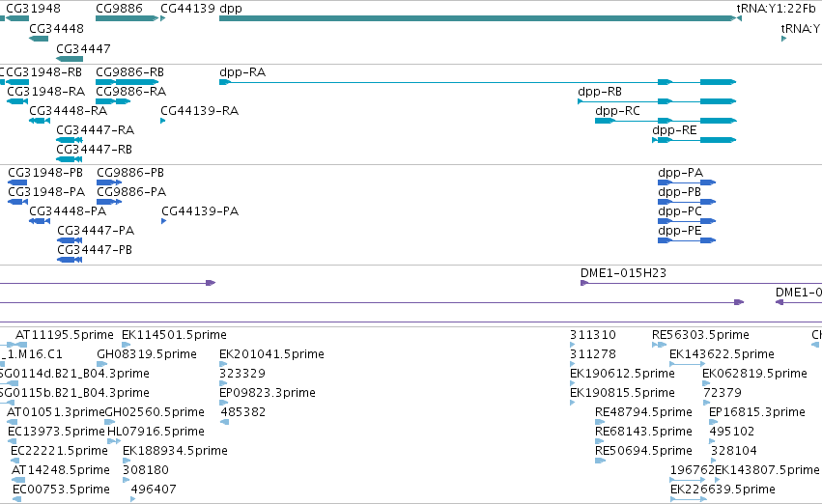Image resolution: width=822 pixels, height=504 pixels.
Task: Click the CG44139-RA transcript label
Action: click(200, 110)
